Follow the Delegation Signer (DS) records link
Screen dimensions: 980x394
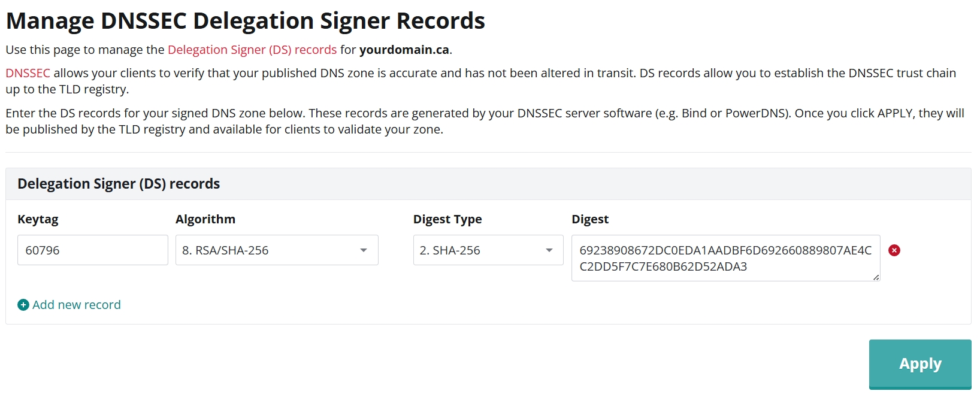click(252, 50)
